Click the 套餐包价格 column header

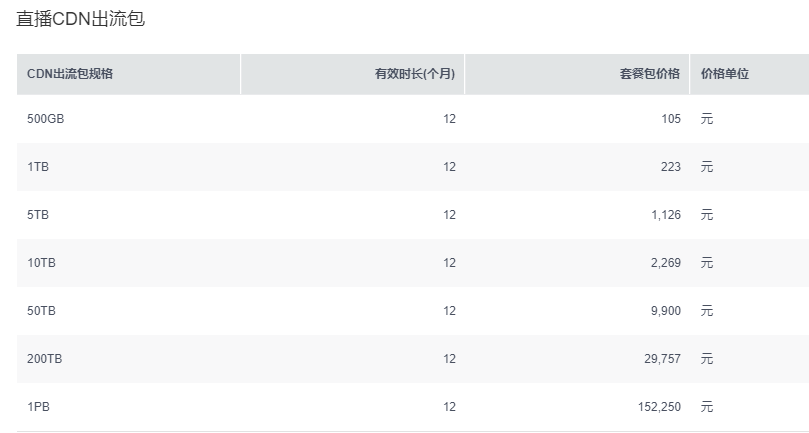(x=577, y=74)
